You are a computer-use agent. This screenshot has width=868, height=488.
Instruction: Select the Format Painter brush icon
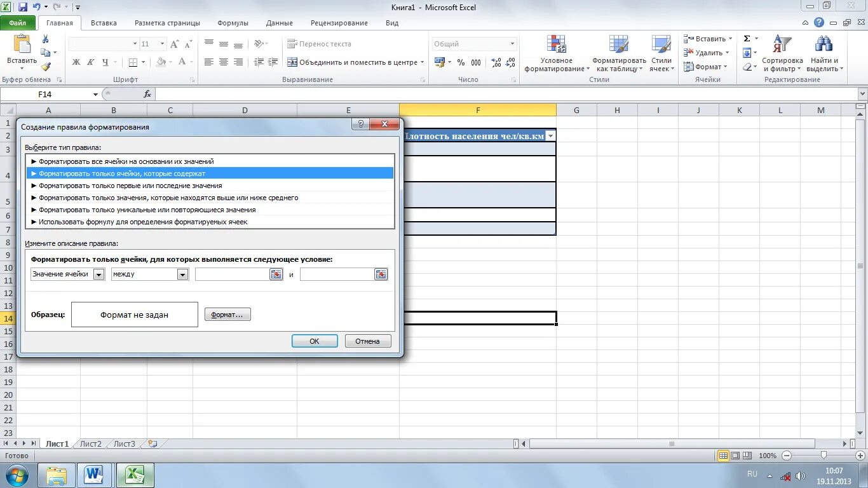46,66
